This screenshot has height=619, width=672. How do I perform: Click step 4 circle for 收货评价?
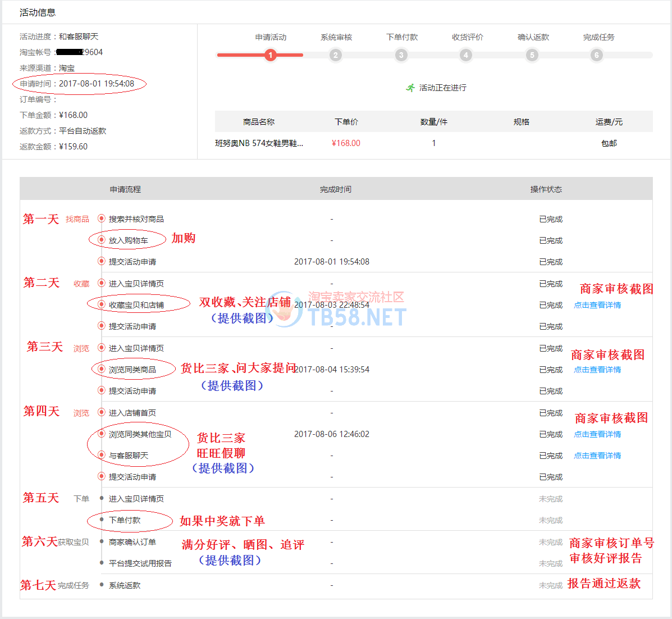[466, 55]
